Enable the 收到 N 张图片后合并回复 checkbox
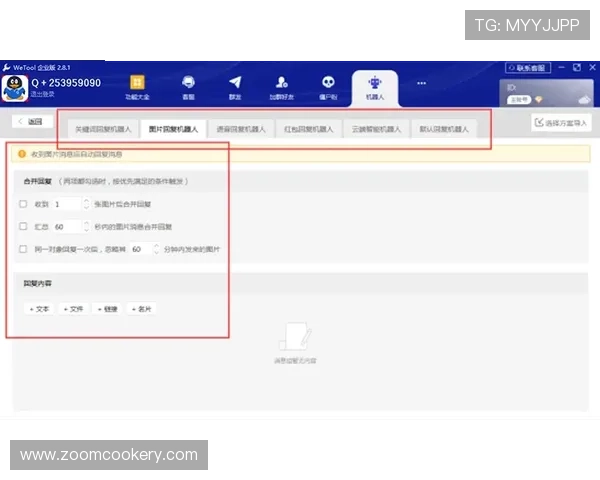The width and height of the screenshot is (600, 480). tap(23, 204)
